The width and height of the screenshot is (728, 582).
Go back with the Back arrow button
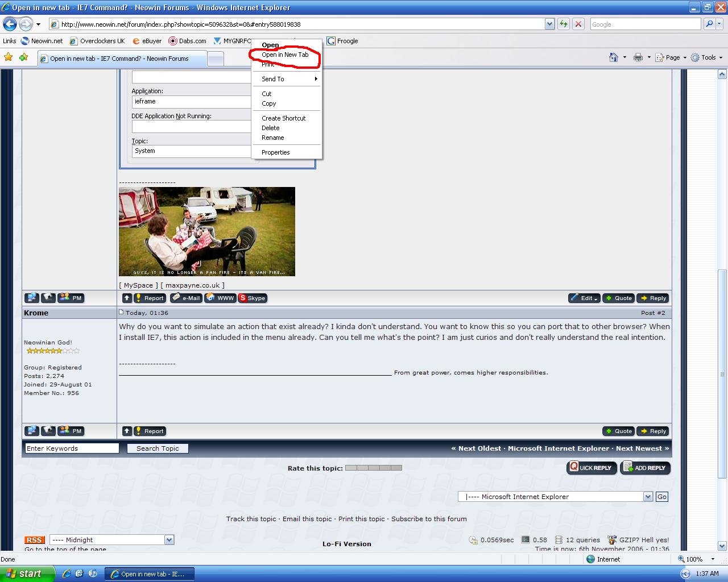pyautogui.click(x=10, y=24)
